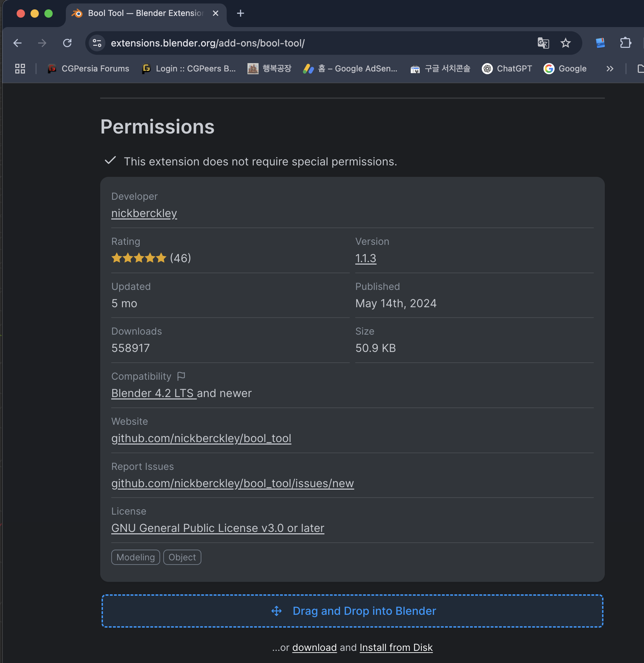Viewport: 644px width, 663px height.
Task: Open the Google bookmark
Action: click(x=565, y=69)
